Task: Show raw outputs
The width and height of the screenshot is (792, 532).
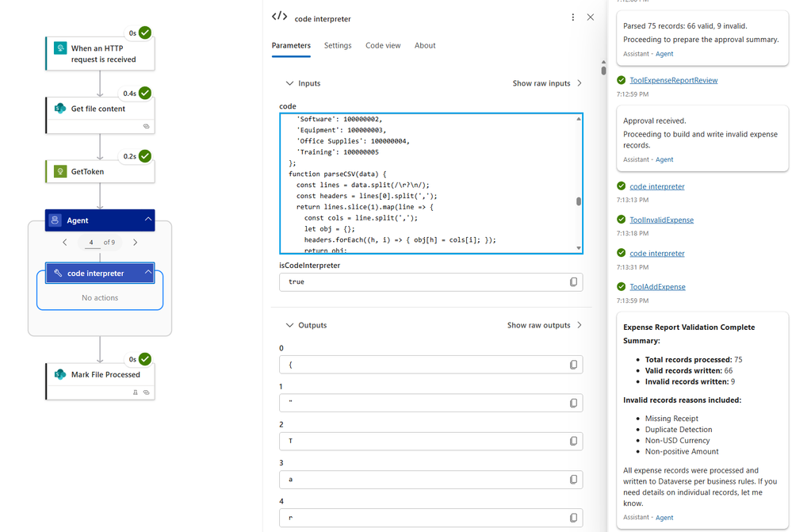Action: point(545,325)
